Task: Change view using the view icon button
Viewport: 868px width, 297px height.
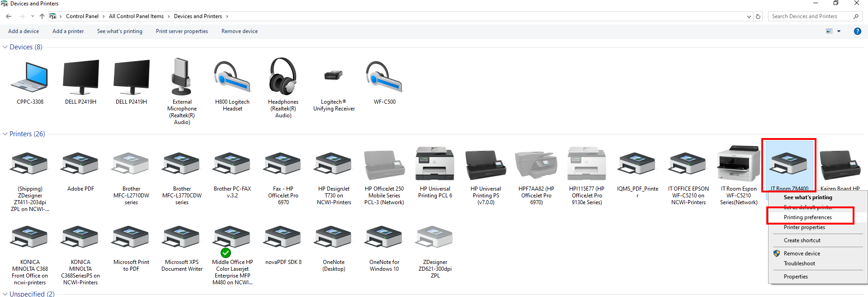Action: click(829, 31)
